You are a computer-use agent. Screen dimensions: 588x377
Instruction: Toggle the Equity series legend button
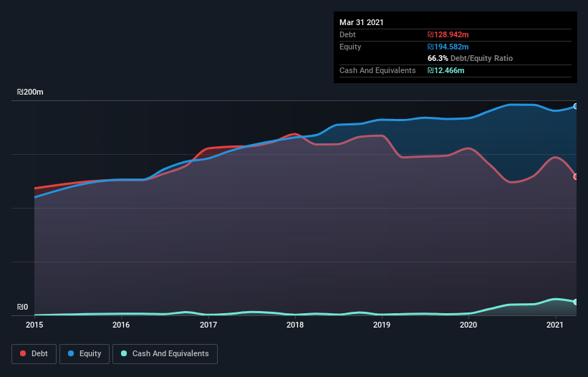click(x=85, y=354)
